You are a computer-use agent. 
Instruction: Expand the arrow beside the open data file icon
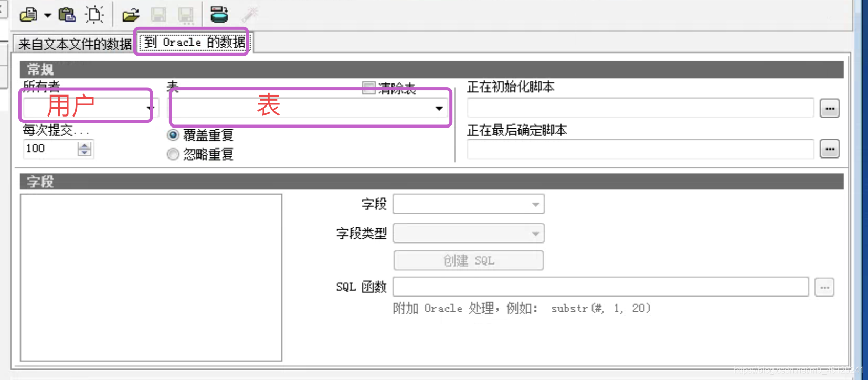pos(48,15)
